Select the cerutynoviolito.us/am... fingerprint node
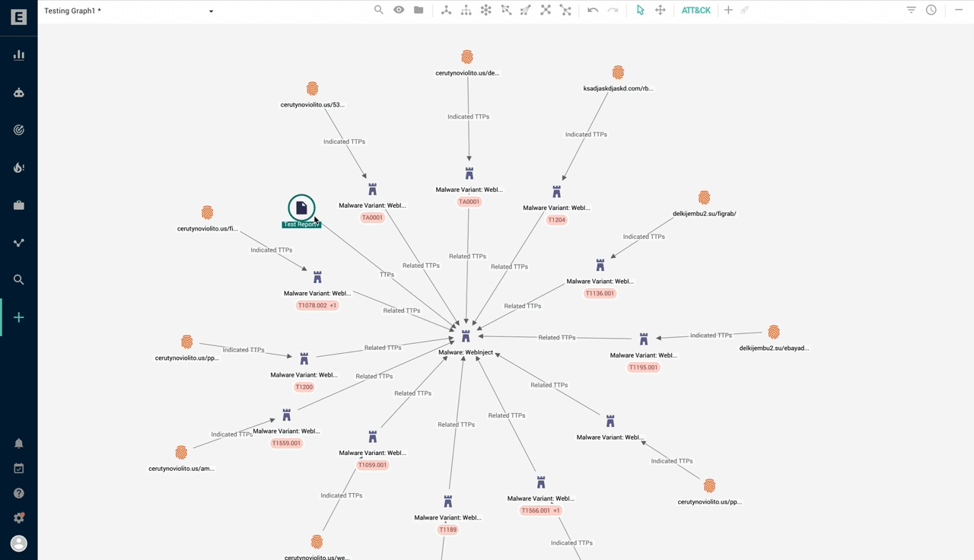 (x=181, y=453)
